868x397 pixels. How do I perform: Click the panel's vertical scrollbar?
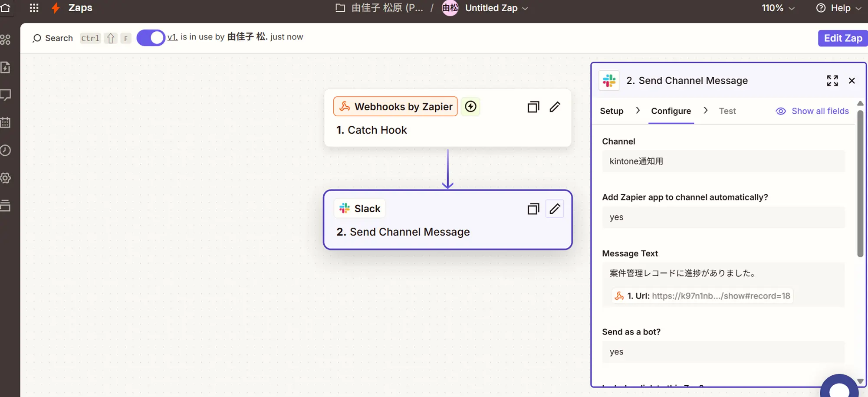(x=860, y=182)
